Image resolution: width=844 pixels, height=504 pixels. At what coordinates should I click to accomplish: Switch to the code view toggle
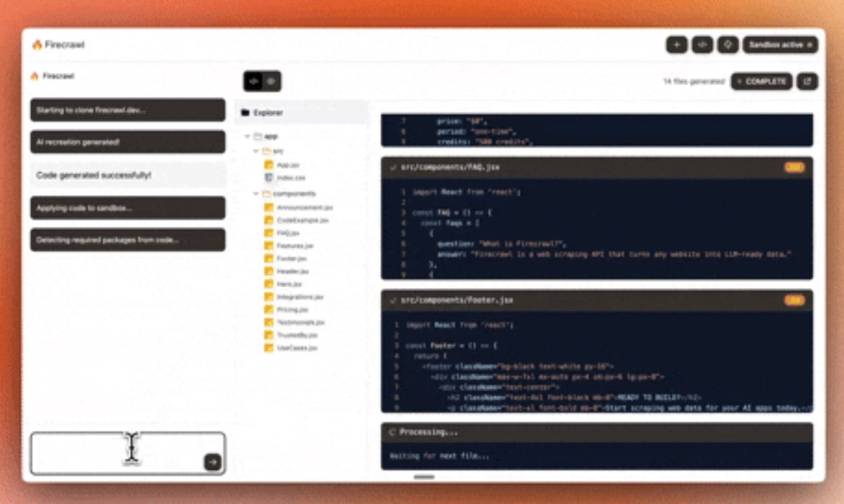pyautogui.click(x=254, y=81)
